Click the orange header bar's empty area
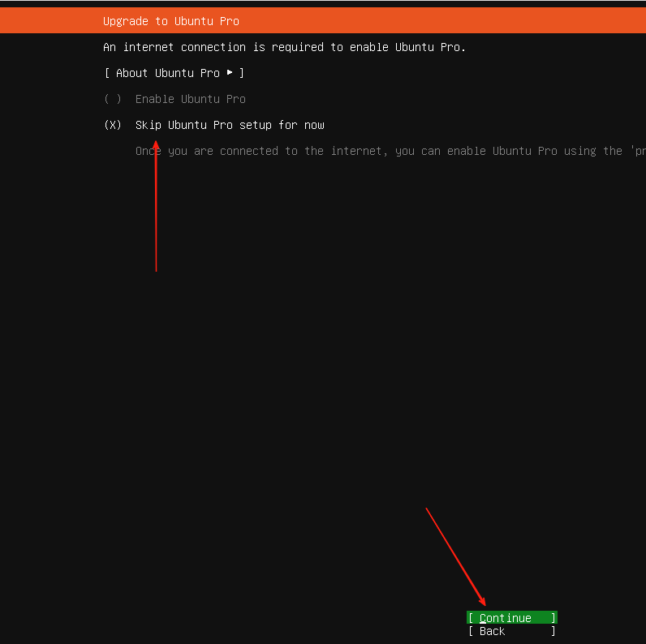The image size is (646, 644). click(x=446, y=21)
